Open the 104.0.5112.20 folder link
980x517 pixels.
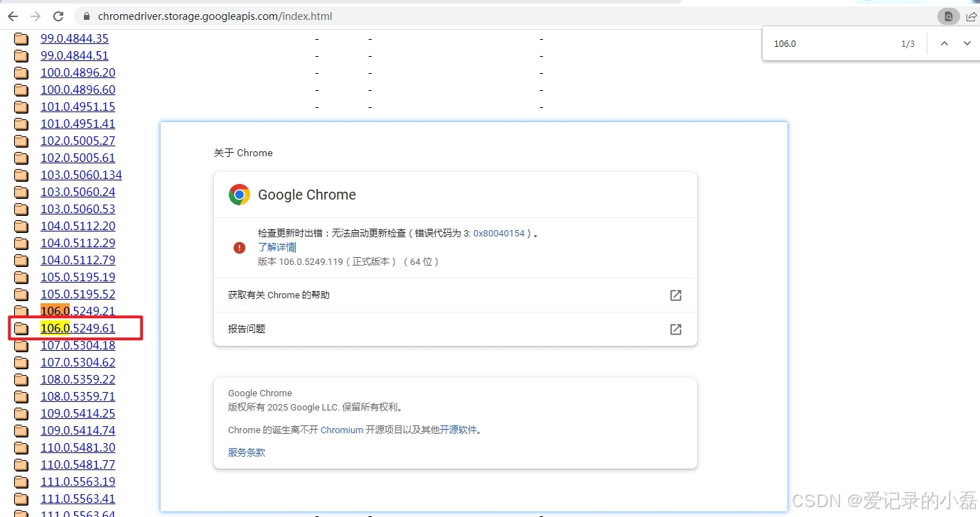77,226
